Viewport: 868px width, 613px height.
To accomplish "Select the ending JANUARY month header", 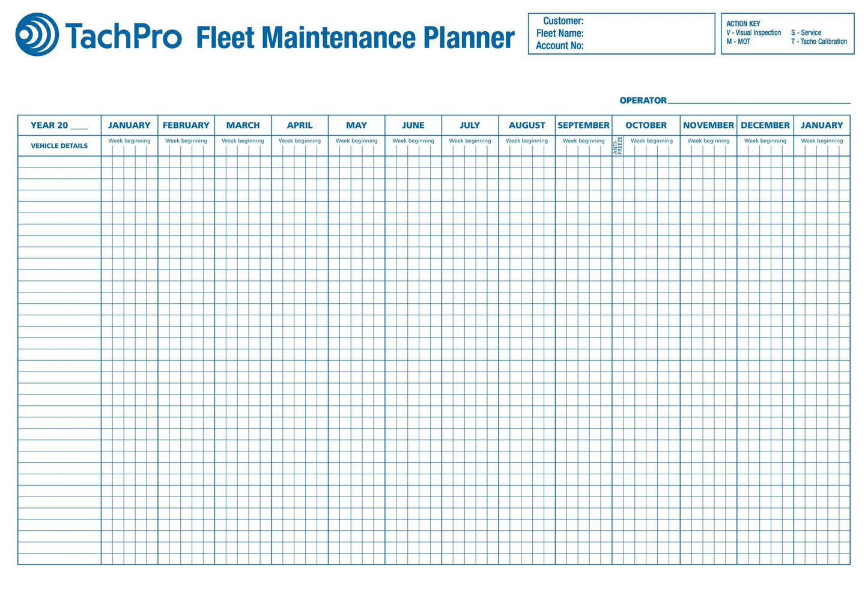I will [x=822, y=125].
